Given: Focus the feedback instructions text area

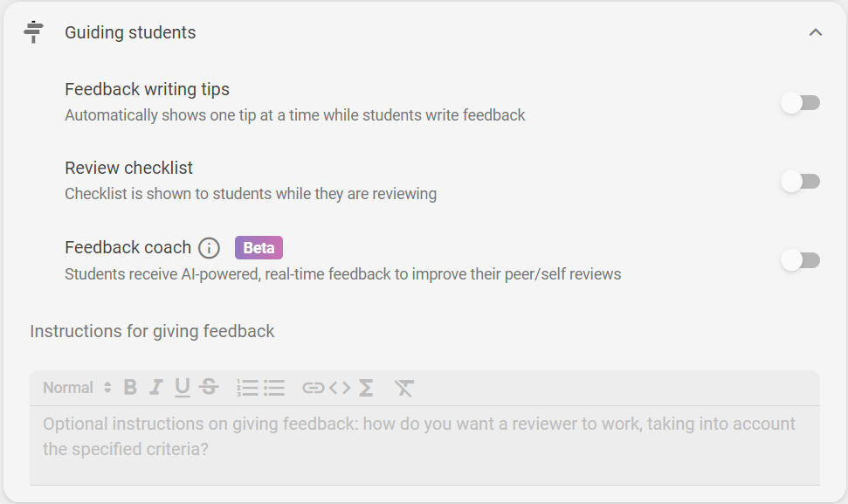Looking at the screenshot, I should tap(424, 445).
